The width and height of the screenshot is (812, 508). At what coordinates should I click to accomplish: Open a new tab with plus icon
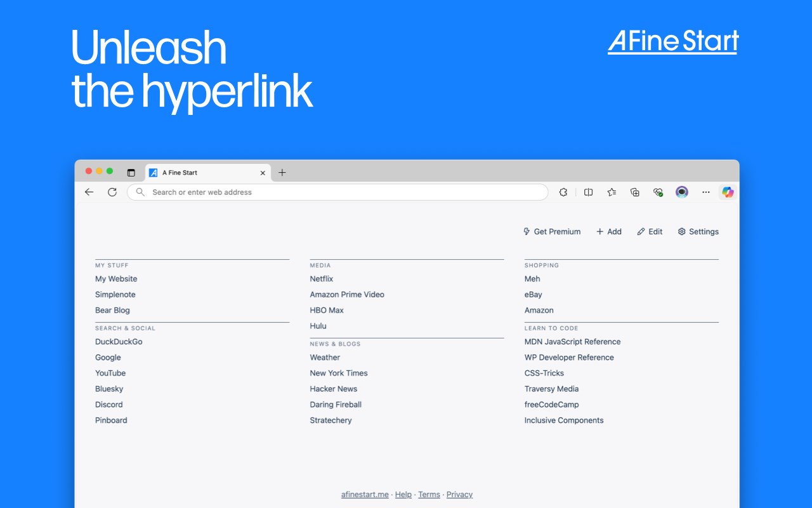282,173
